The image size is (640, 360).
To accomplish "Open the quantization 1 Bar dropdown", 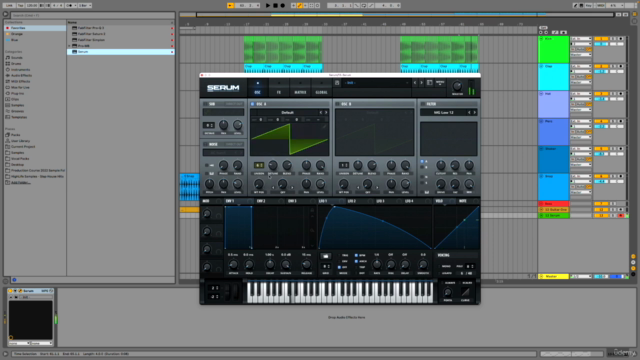I will coord(84,6).
